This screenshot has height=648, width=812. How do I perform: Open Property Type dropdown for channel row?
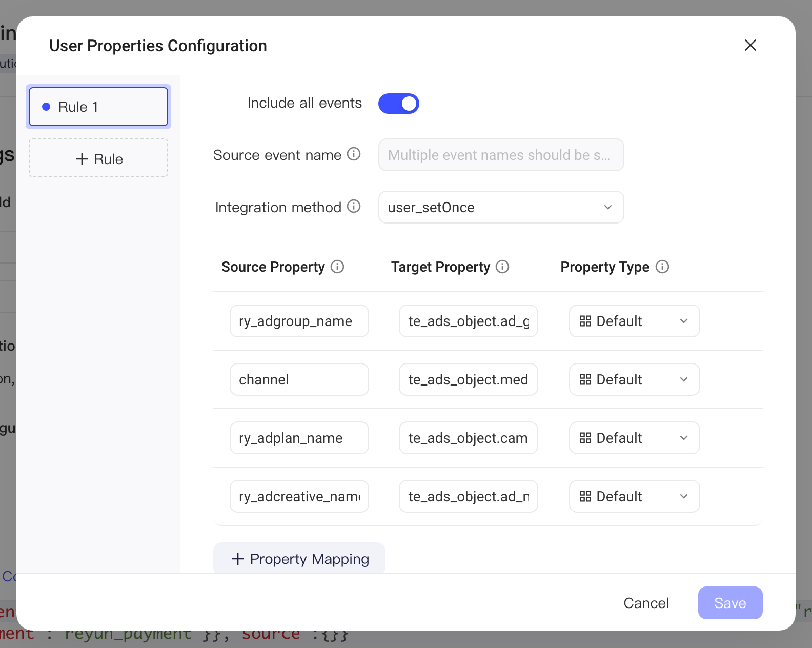[634, 379]
